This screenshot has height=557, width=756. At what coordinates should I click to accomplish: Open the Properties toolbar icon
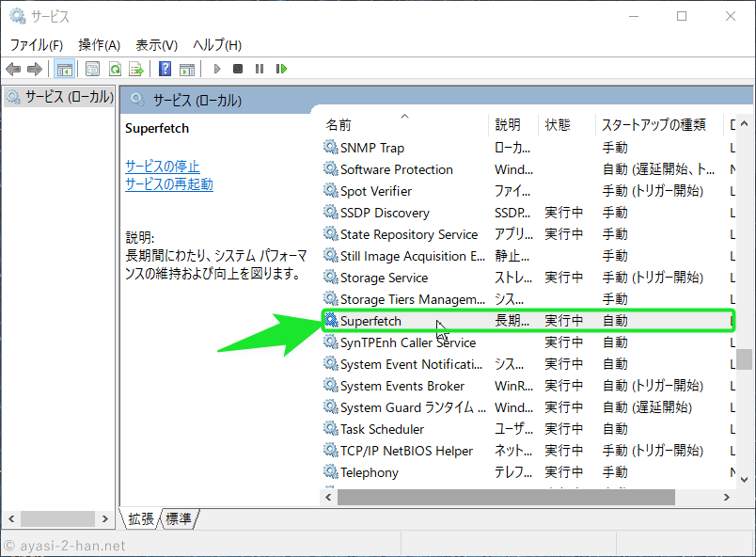92,69
